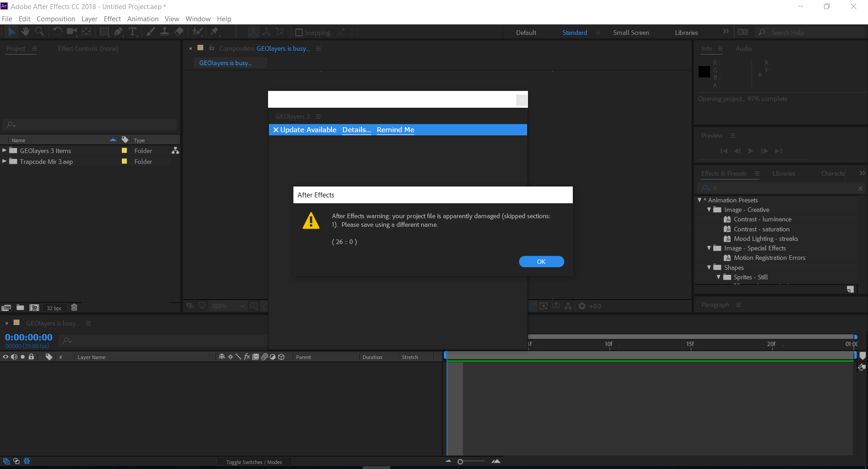
Task: Create a new folder in Project panel
Action: tap(20, 307)
